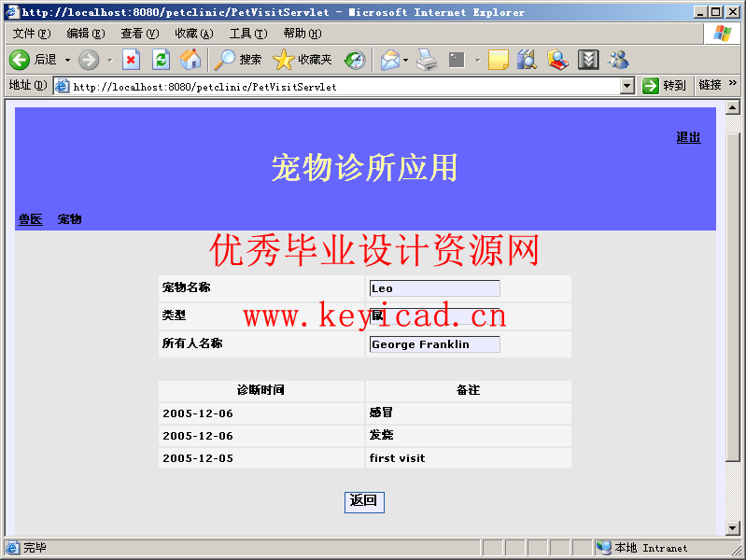Click the 宠物名称 field containing Leo

pyautogui.click(x=434, y=288)
